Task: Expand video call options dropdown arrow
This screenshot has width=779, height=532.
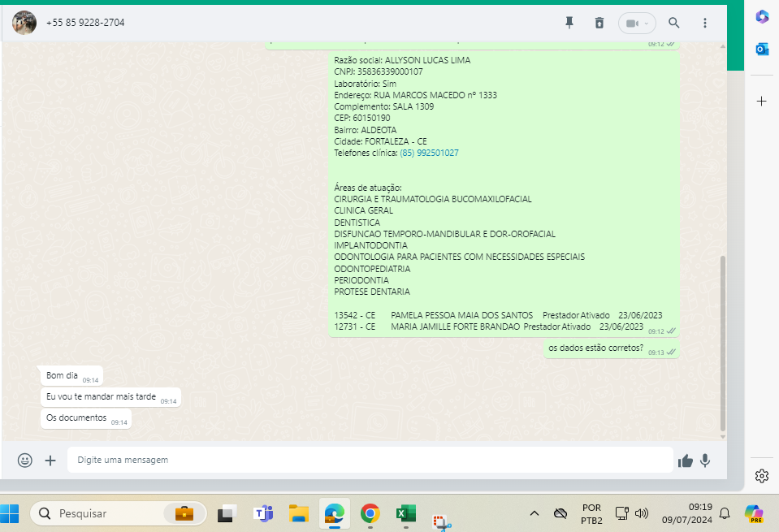Action: pyautogui.click(x=647, y=24)
